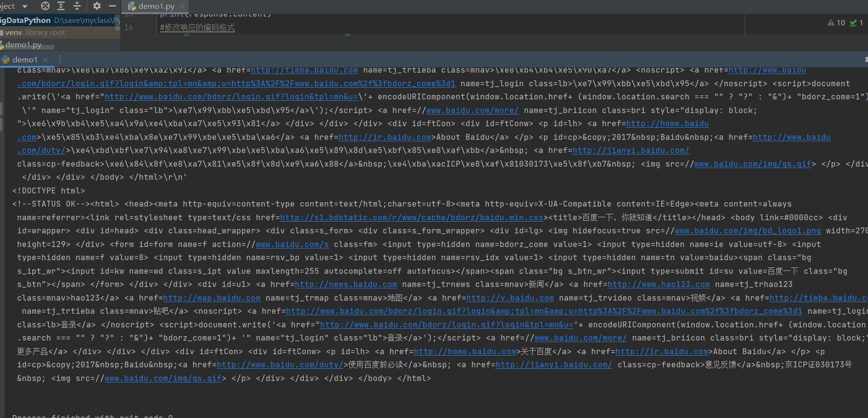
Task: Click line number 16 in the gutter
Action: coord(129,28)
